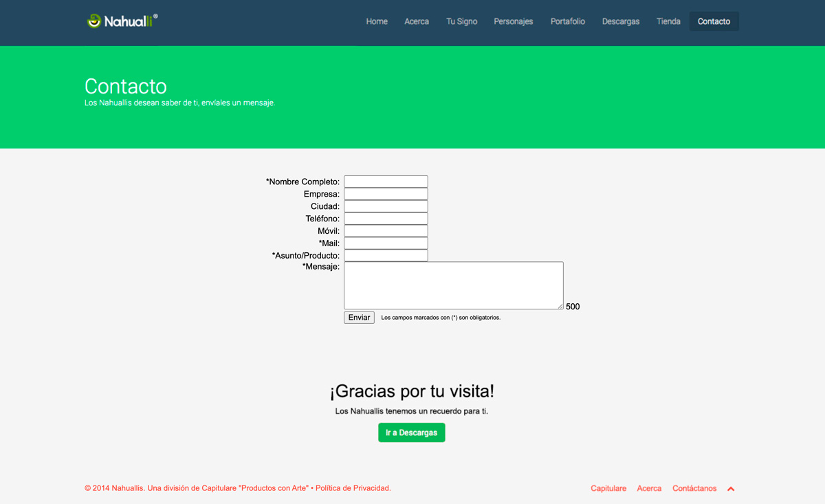Go to the Acerca navigation item
Viewport: 825px width, 504px height.
(417, 21)
